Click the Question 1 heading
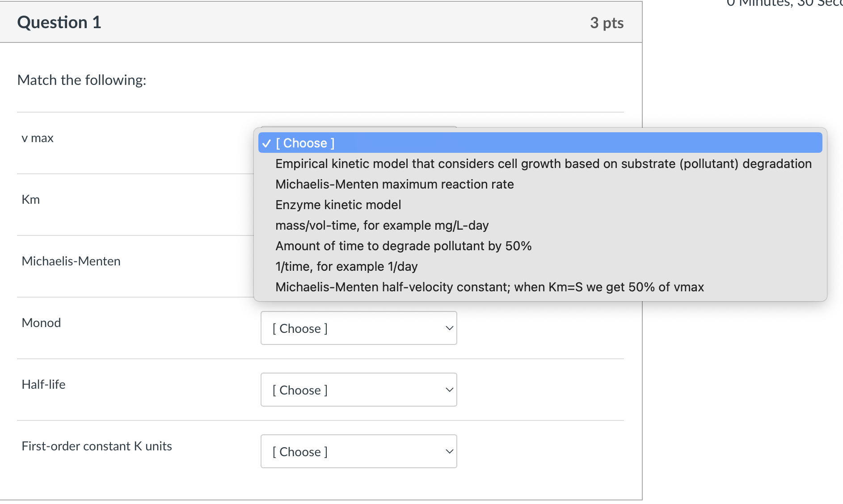 coord(59,22)
